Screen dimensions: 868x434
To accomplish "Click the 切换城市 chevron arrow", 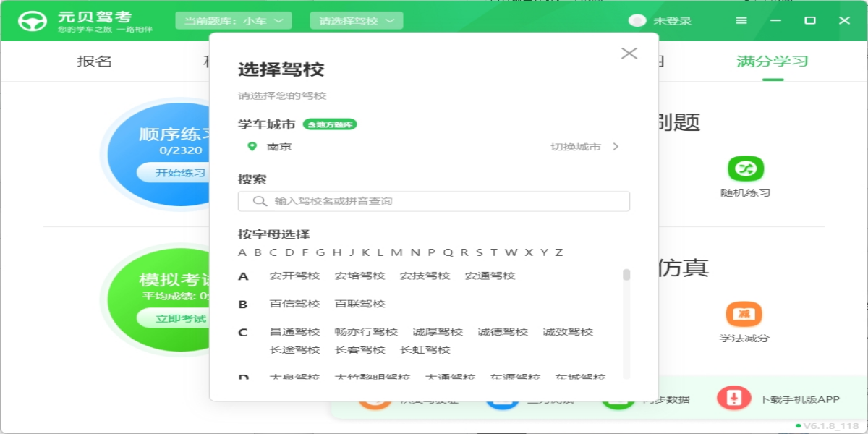I will 616,147.
